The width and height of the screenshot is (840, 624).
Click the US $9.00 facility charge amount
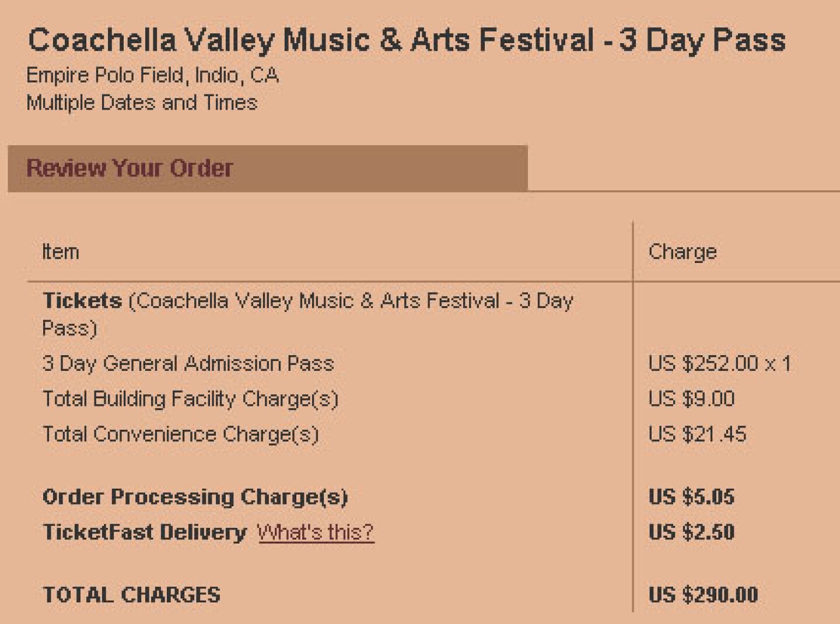(691, 399)
